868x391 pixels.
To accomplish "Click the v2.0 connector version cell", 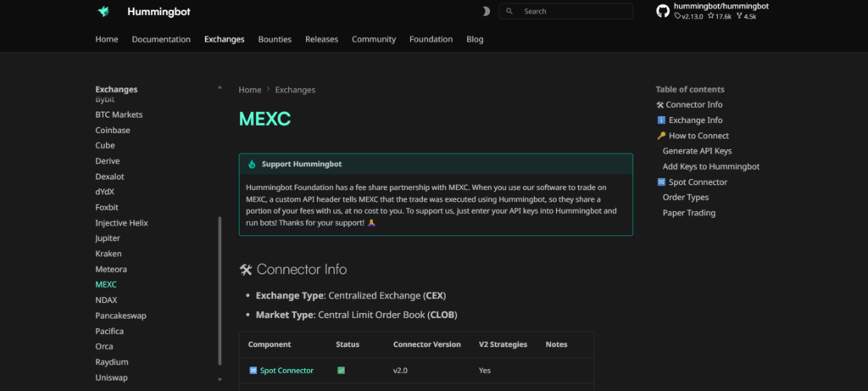I will 400,371.
